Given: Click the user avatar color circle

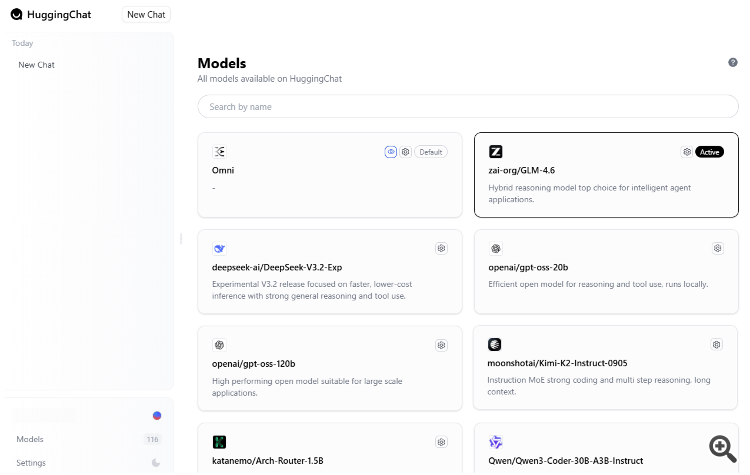Looking at the screenshot, I should pyautogui.click(x=157, y=415).
